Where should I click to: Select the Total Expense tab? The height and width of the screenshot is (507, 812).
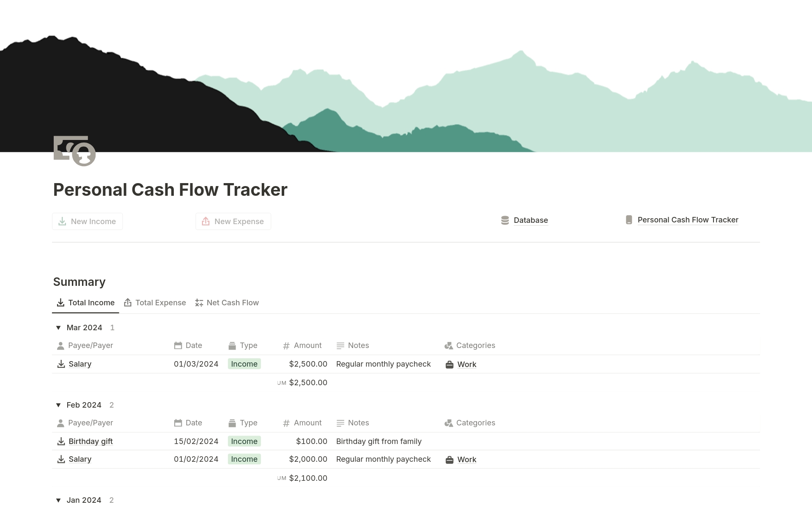pos(155,303)
